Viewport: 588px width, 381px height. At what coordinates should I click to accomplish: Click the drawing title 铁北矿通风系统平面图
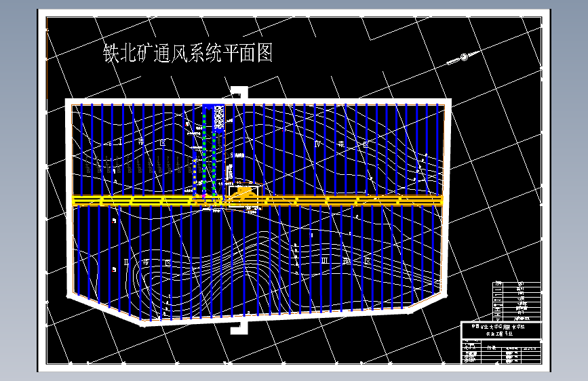[188, 54]
